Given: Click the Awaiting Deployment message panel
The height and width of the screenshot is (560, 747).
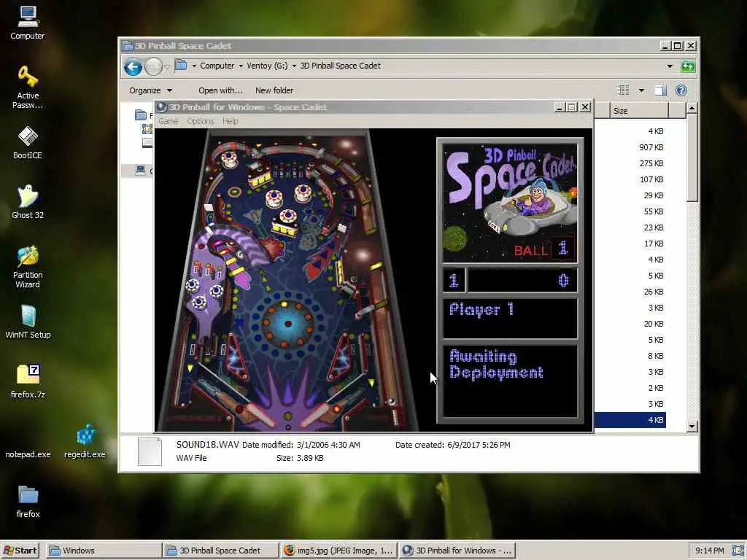Looking at the screenshot, I should 510,381.
